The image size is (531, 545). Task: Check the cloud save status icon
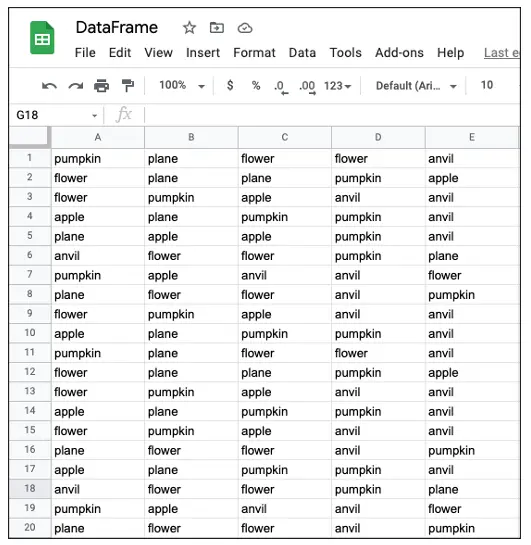245,28
